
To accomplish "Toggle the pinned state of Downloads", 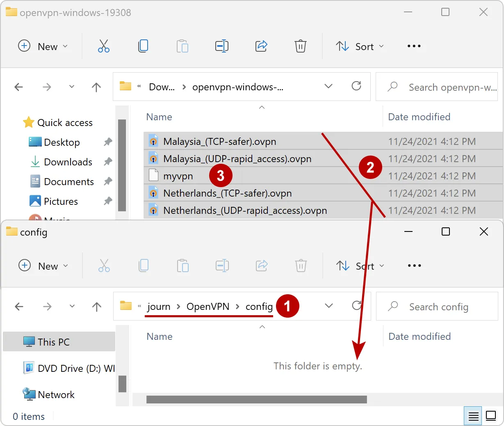I will pyautogui.click(x=107, y=162).
